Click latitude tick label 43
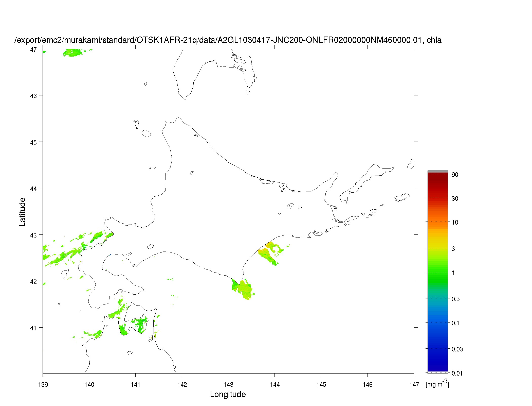Image resolution: width=532 pixels, height=406 pixels. coord(33,235)
